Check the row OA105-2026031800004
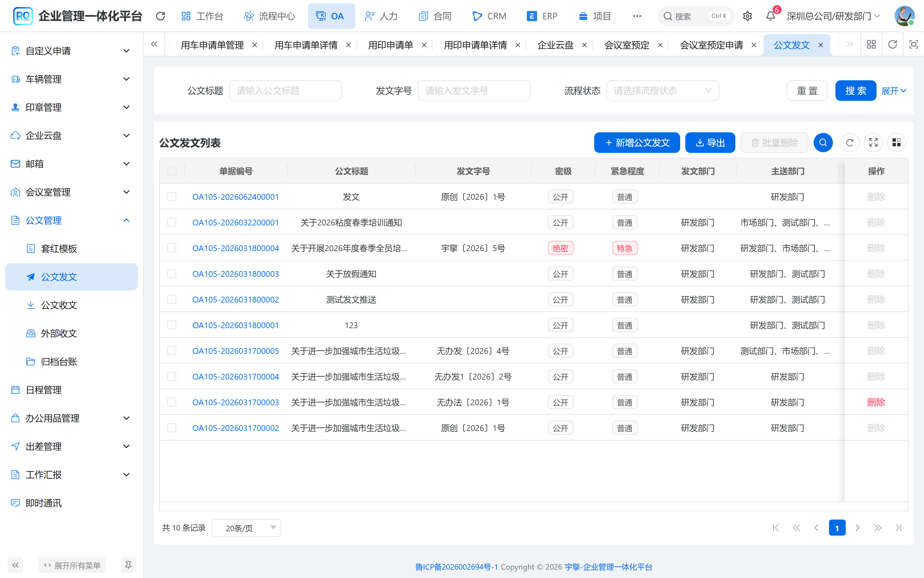Image resolution: width=924 pixels, height=578 pixels. click(x=172, y=248)
